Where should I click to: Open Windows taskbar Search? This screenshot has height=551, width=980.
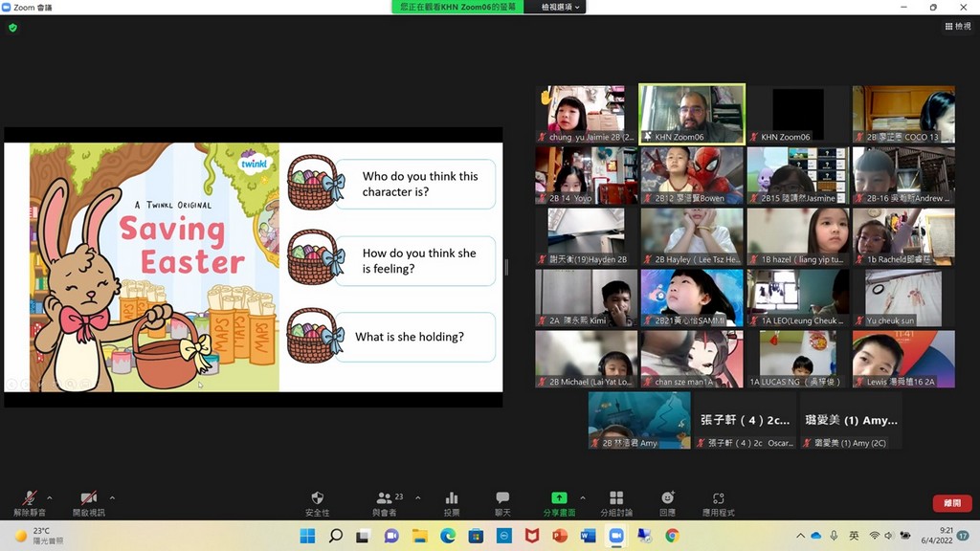click(x=336, y=536)
